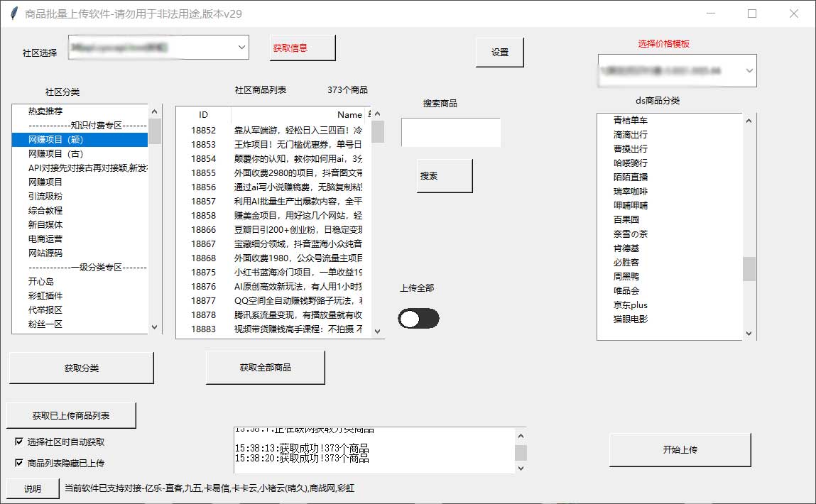Screen dimensions: 816x504
Task: Select product row 18853
Action: click(273, 144)
